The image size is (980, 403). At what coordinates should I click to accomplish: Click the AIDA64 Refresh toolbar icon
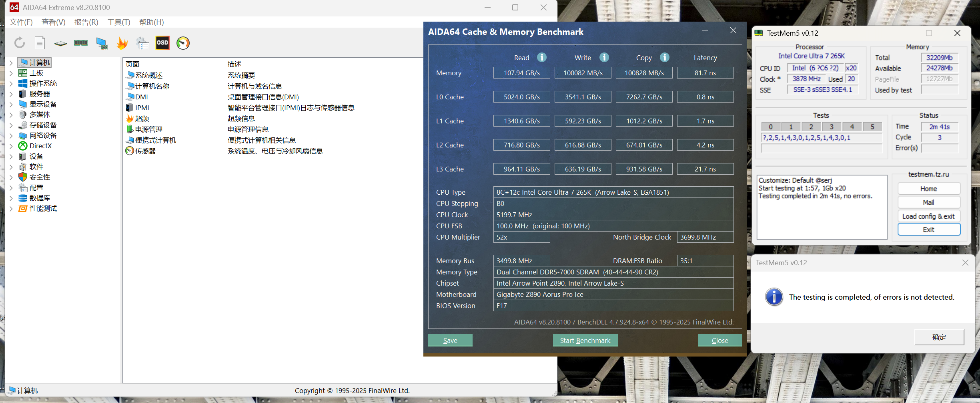(20, 43)
